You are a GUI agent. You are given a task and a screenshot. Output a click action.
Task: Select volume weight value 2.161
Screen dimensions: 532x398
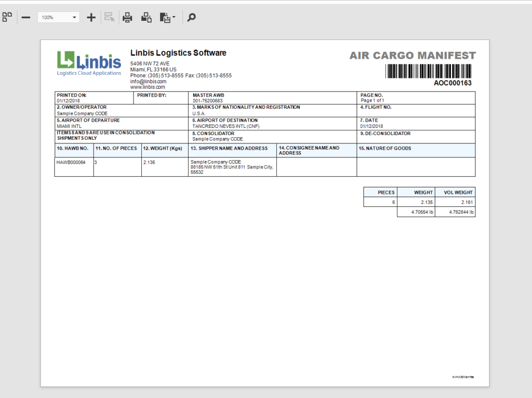point(467,202)
